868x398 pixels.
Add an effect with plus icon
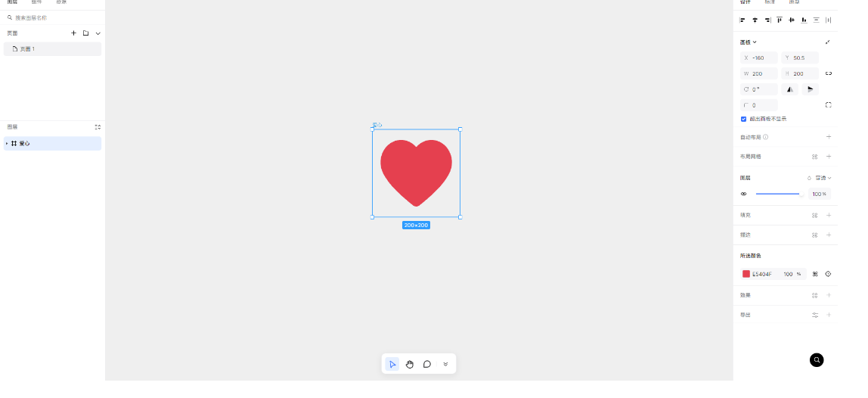pos(829,295)
